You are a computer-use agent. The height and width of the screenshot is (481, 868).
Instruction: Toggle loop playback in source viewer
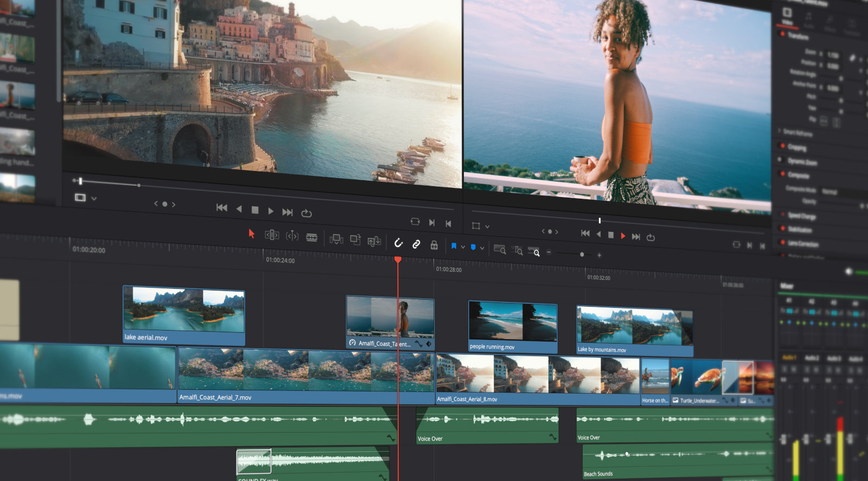(307, 213)
